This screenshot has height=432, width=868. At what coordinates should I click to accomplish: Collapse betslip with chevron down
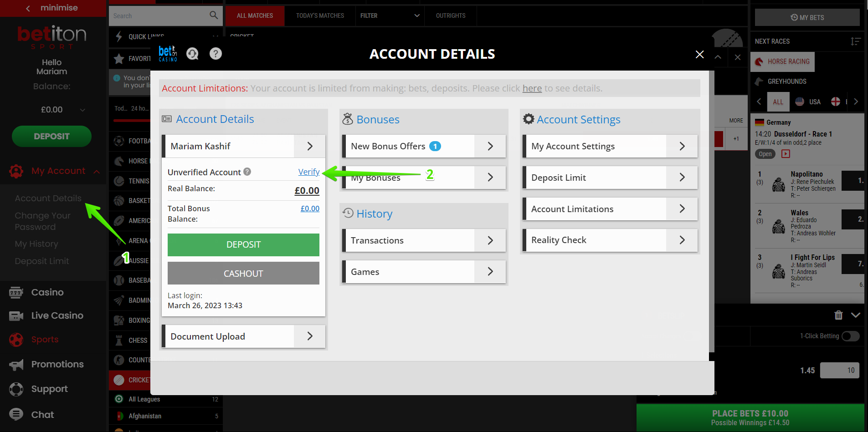coord(856,315)
